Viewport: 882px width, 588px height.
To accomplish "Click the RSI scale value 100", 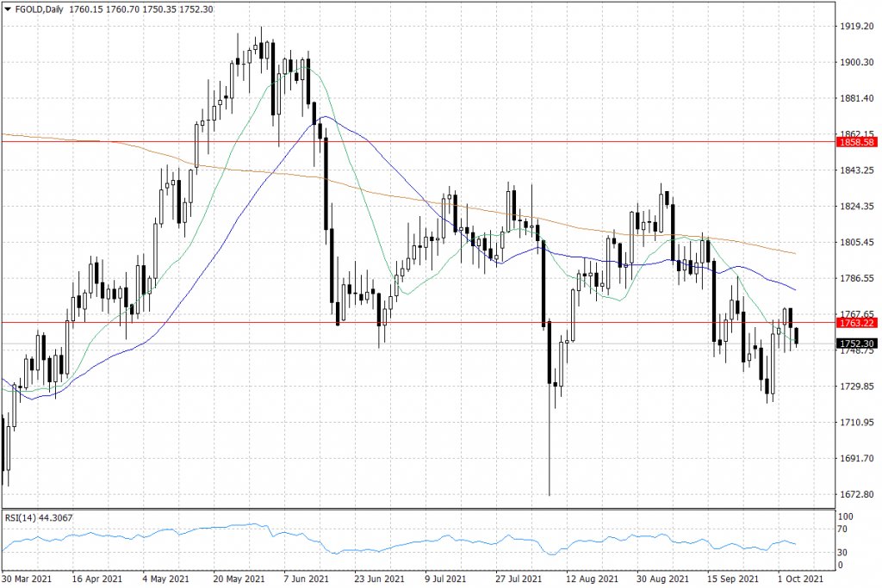I will coord(846,516).
